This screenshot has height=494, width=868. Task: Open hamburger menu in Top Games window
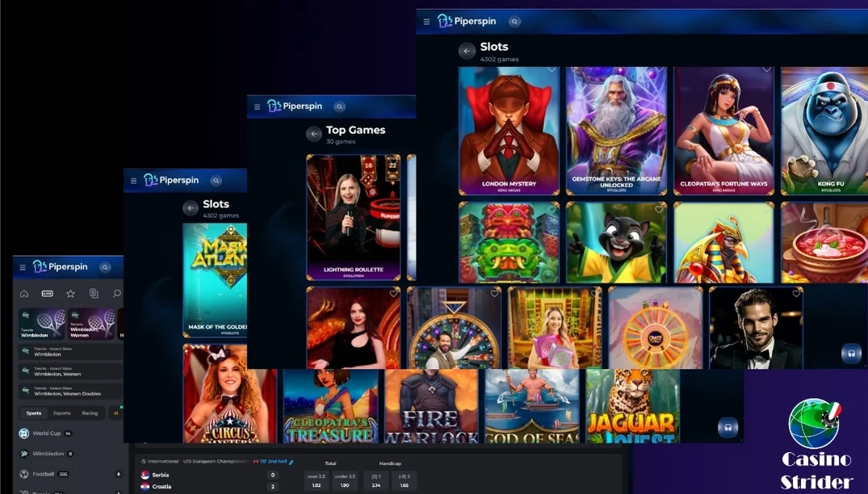click(x=257, y=107)
